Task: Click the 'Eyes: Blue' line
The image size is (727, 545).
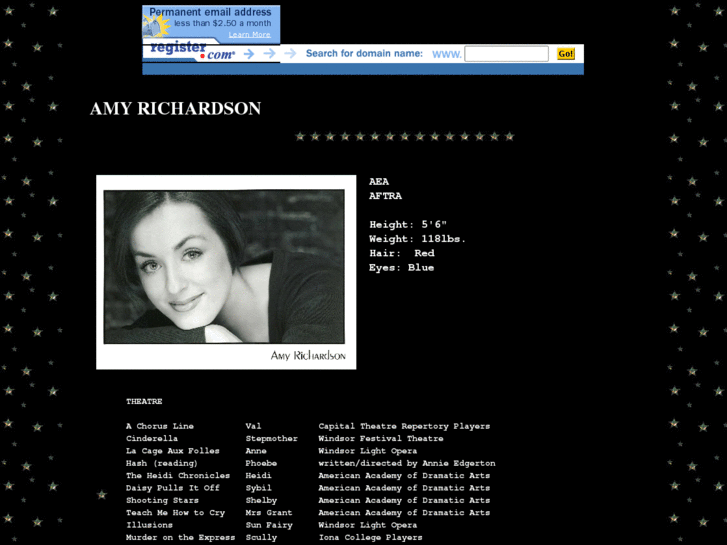Action: coord(402,268)
